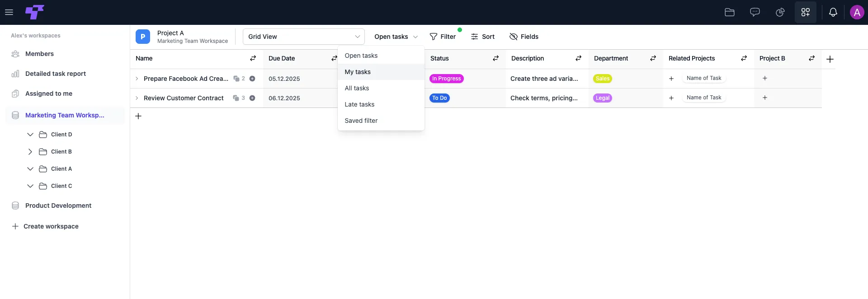
Task: Select Marketing Team Workspace in sidebar
Action: coord(65,115)
